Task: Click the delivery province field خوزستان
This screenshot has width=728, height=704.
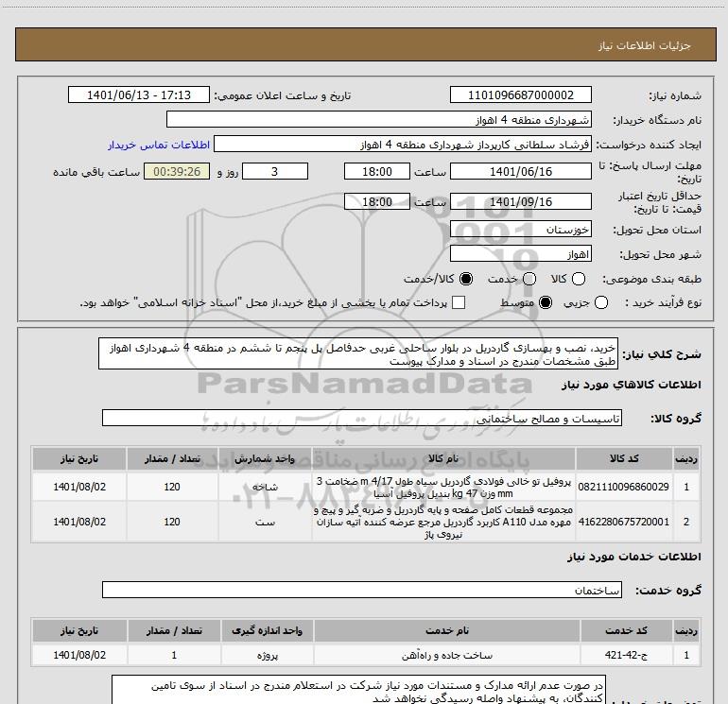Action: point(520,229)
